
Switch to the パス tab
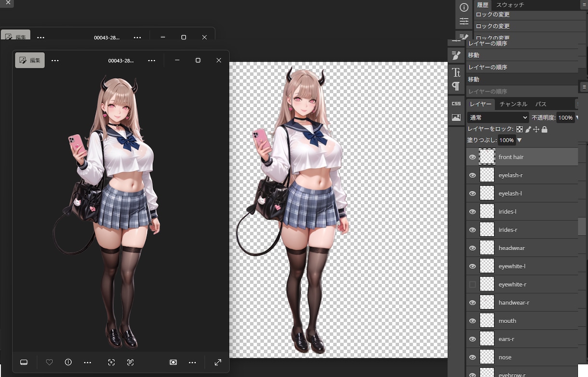pos(541,104)
